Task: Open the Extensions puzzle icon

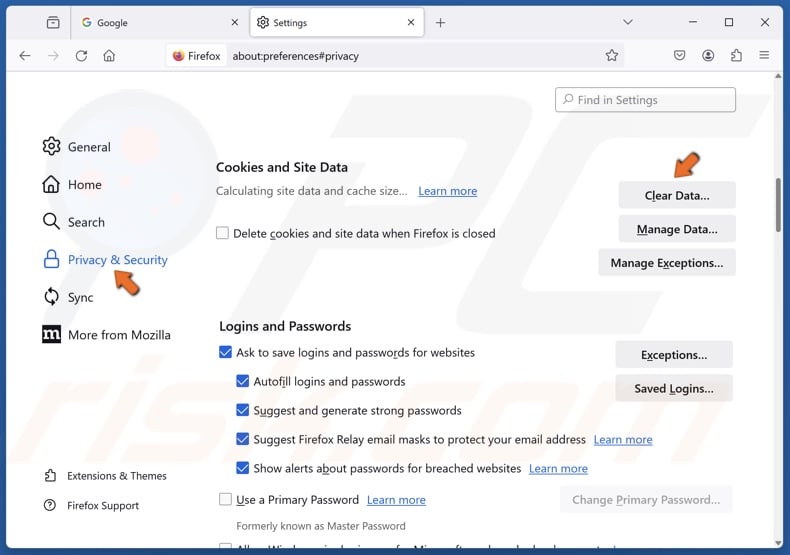Action: pyautogui.click(x=736, y=55)
